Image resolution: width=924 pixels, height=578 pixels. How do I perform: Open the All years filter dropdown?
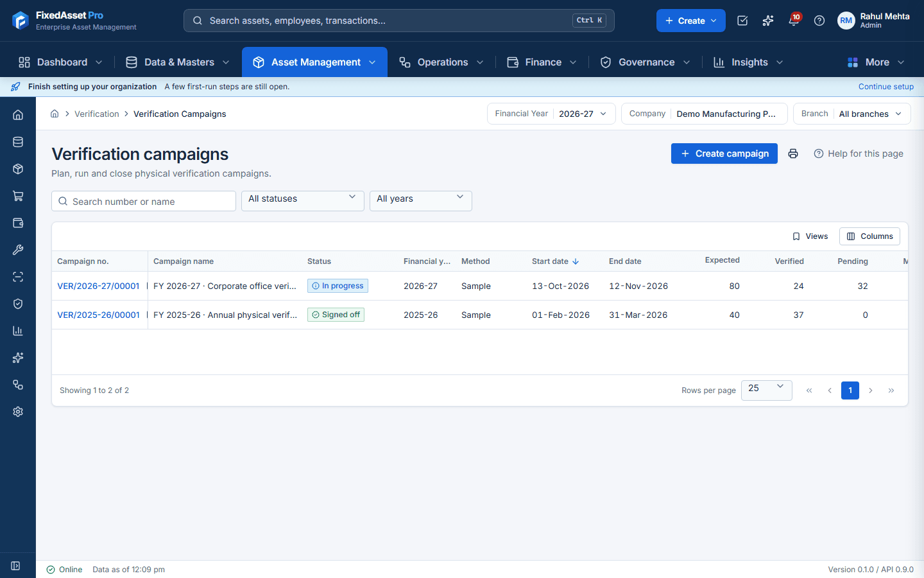click(421, 201)
